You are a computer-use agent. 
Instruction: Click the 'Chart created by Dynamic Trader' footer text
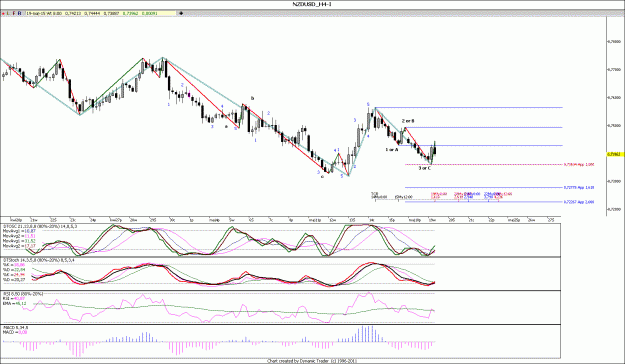[x=312, y=361]
